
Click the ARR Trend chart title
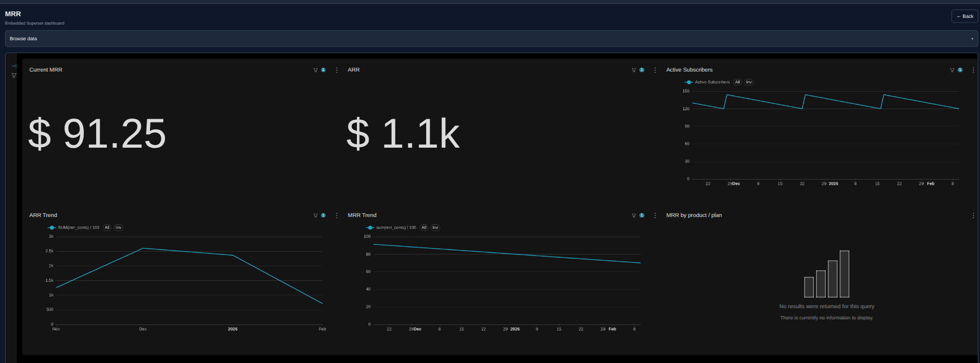43,215
